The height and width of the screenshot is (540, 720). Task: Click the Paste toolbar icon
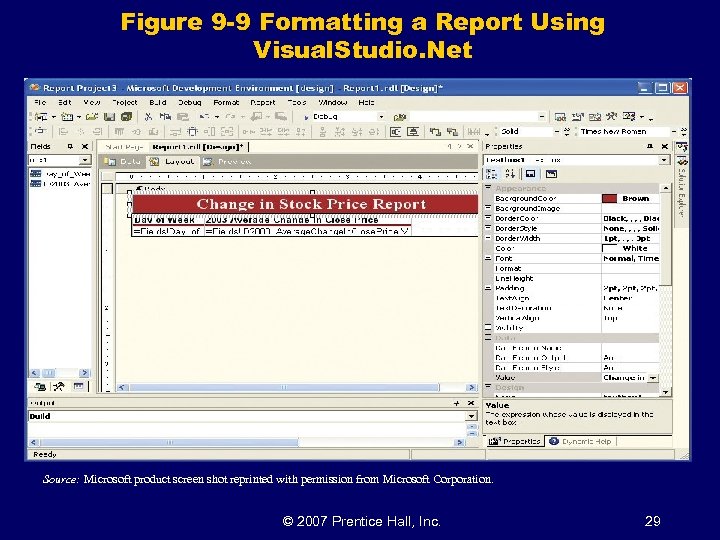pyautogui.click(x=183, y=117)
